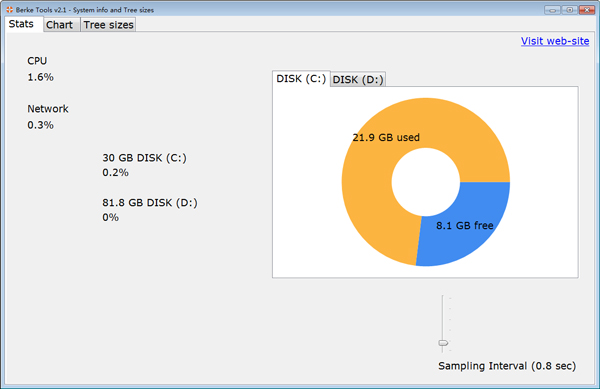Minimize the Berke Tools window
Image resolution: width=600 pixels, height=389 pixels.
[x=552, y=10]
